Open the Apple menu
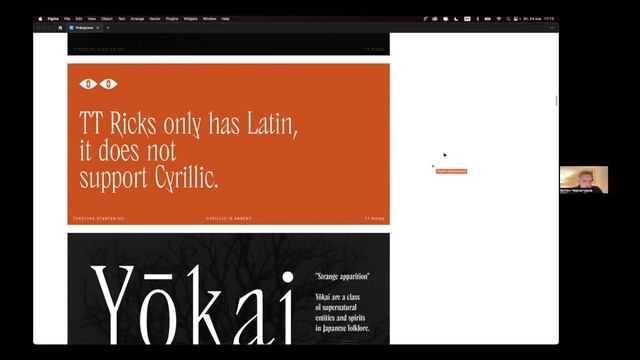Screen dimensions: 640x360 click(x=40, y=19)
